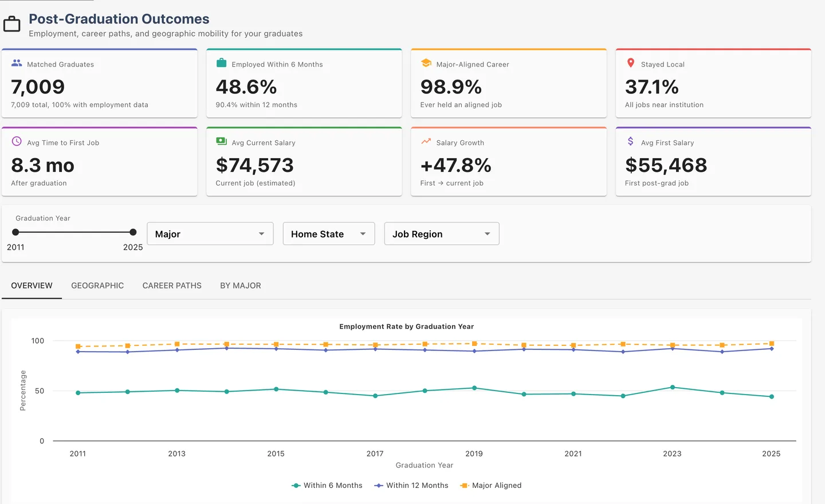Click the people icon on Matched Graduates card
Viewport: 825px width, 504px height.
tap(17, 63)
